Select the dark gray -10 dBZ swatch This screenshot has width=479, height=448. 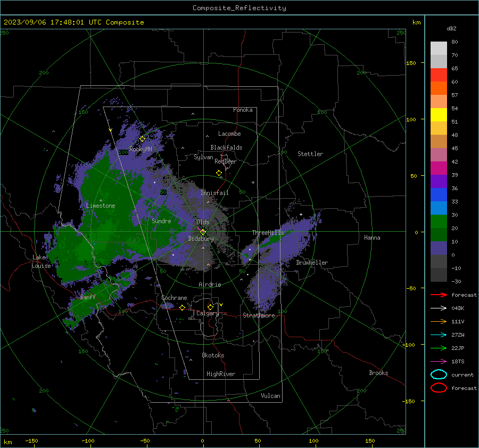click(x=439, y=275)
